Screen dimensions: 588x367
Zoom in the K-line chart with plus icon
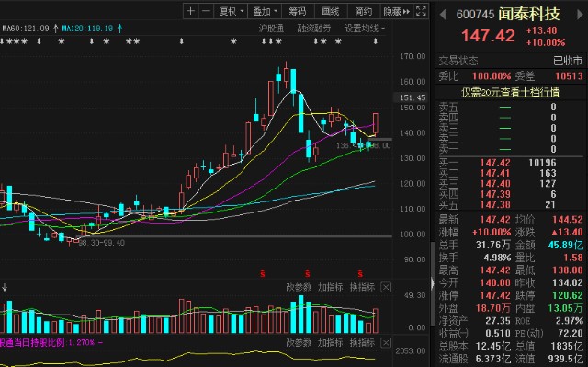[190, 11]
